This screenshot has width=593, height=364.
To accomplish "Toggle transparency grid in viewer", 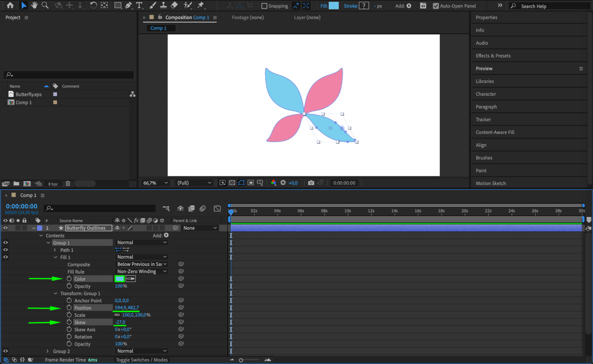I will coord(232,183).
